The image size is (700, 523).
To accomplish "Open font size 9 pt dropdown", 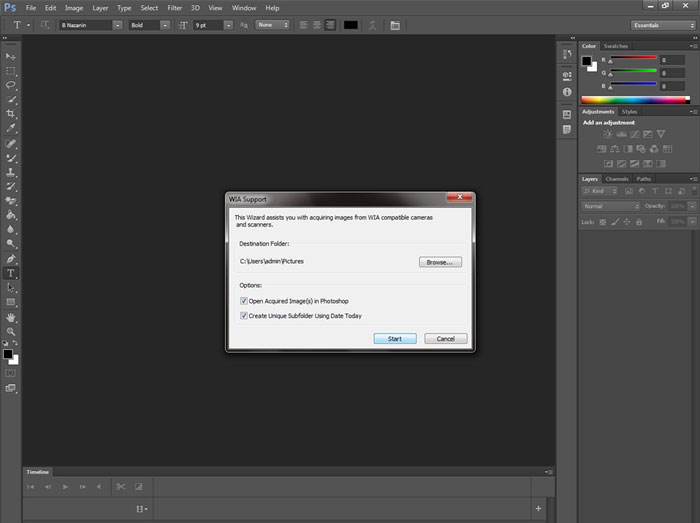I will click(229, 25).
